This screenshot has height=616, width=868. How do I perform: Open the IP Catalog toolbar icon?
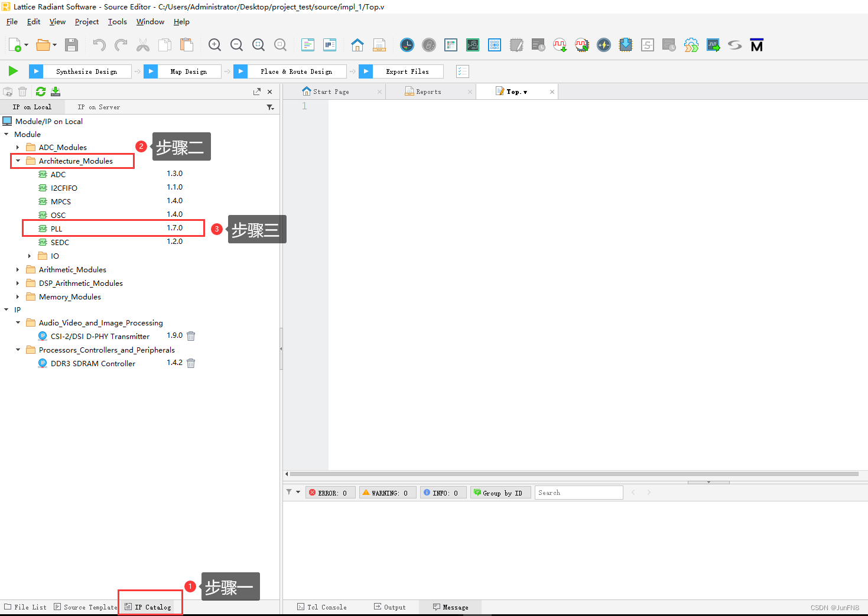(x=330, y=45)
